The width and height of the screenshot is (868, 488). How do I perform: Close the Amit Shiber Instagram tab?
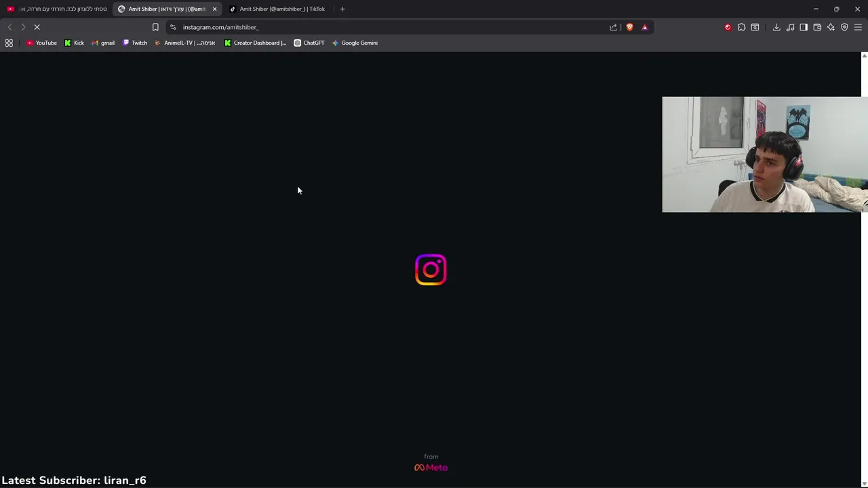tap(214, 9)
